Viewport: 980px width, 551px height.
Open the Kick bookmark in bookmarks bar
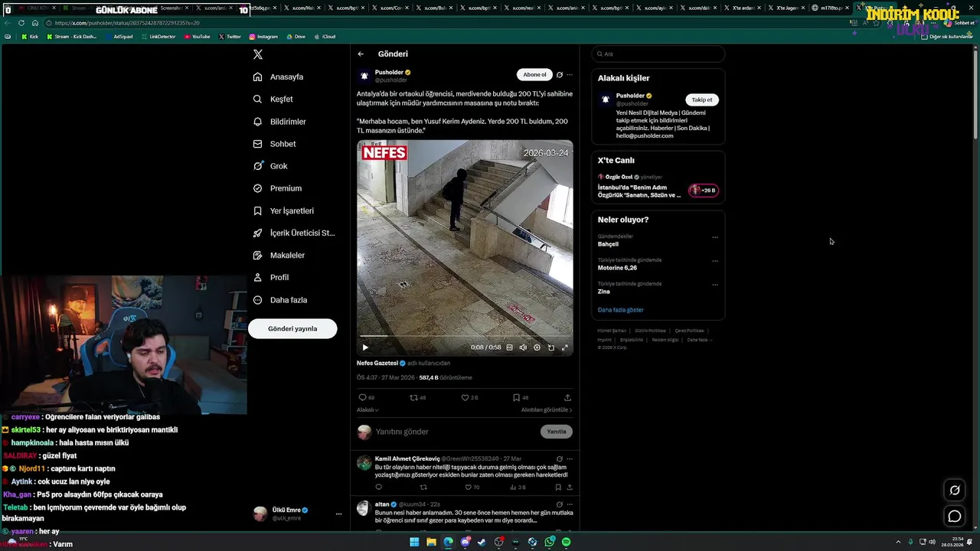coord(30,37)
